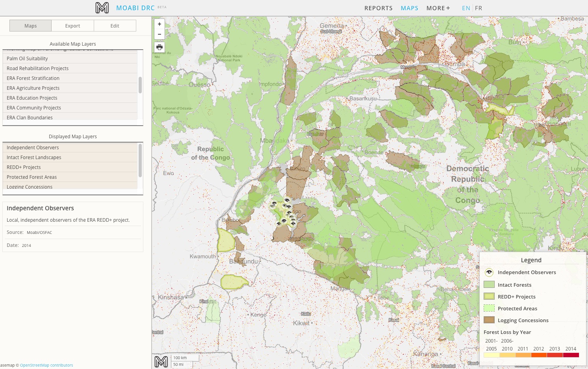Click the REDD+ Projects legend swatch
588x369 pixels.
click(x=489, y=297)
